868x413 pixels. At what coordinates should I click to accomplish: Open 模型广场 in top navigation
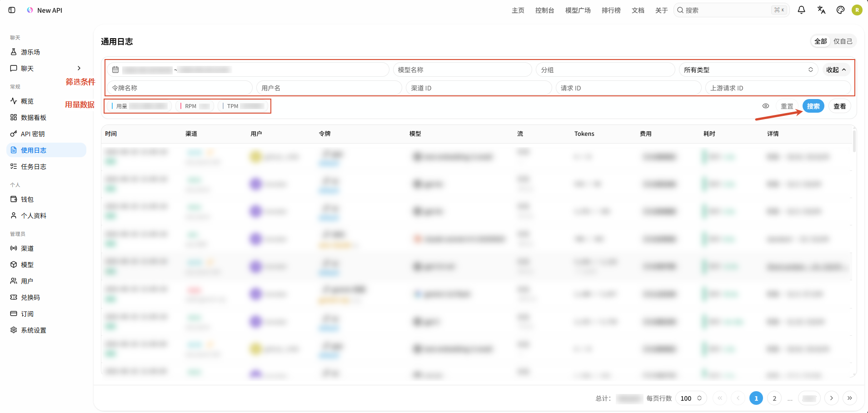(x=578, y=10)
